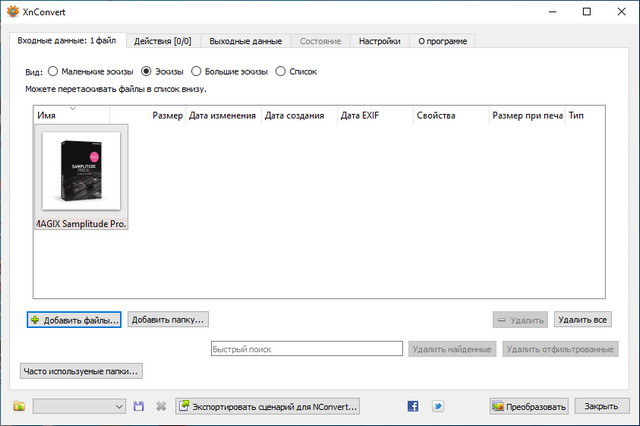Click the Добавить файлы button
The height and width of the screenshot is (426, 640).
click(74, 320)
